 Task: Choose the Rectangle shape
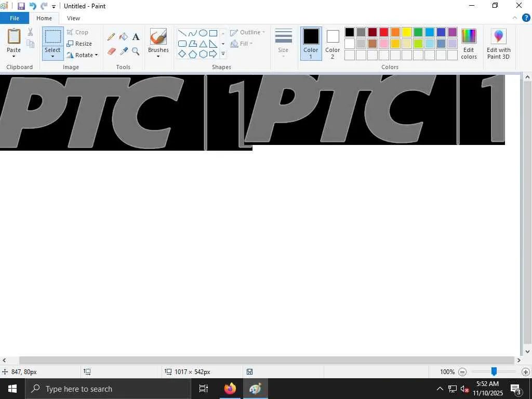pyautogui.click(x=213, y=33)
